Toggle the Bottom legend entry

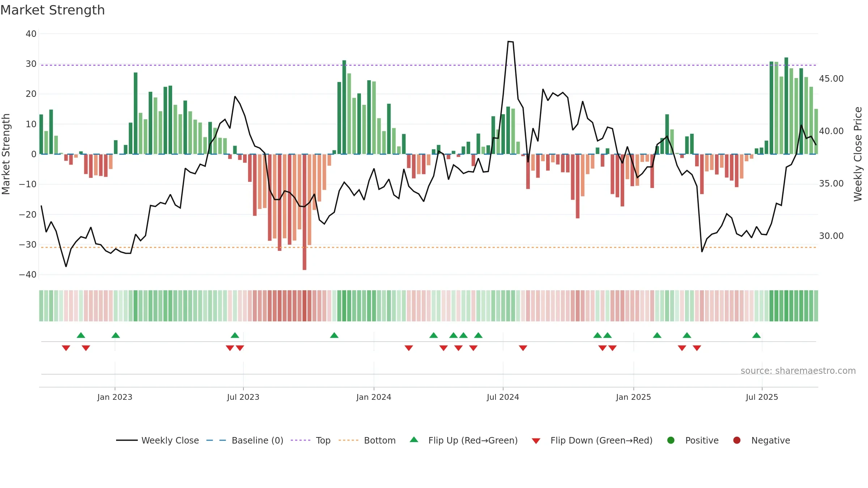click(367, 440)
